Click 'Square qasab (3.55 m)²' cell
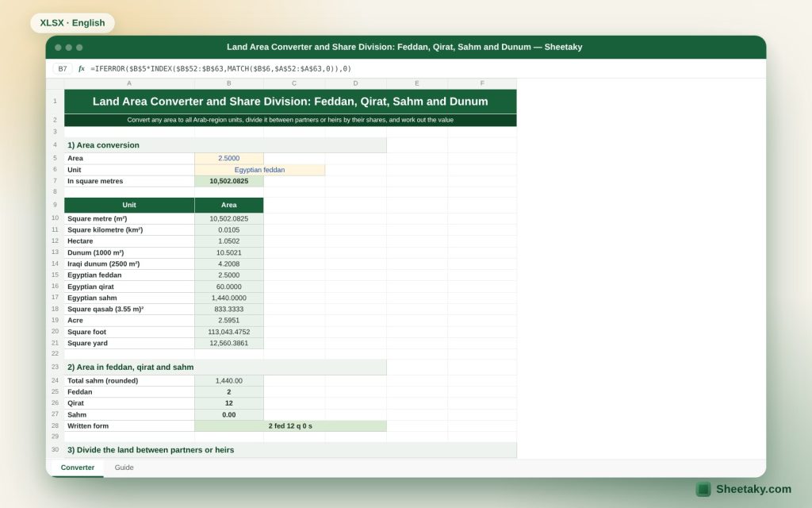 tap(129, 309)
